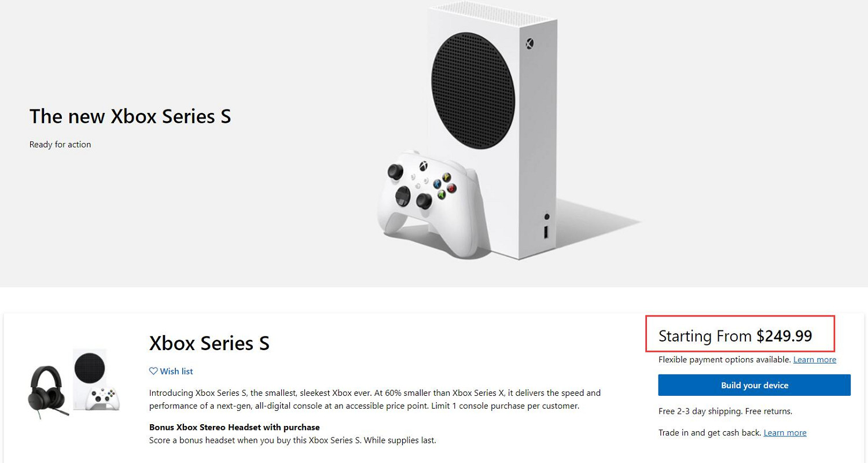Click the USB port on the console front
The image size is (868, 463).
coord(546,232)
